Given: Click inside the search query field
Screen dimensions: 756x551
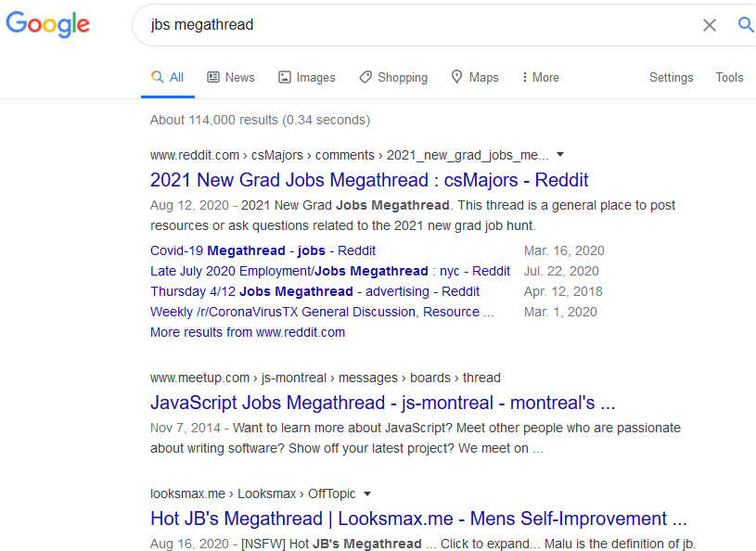Looking at the screenshot, I should click(417, 25).
